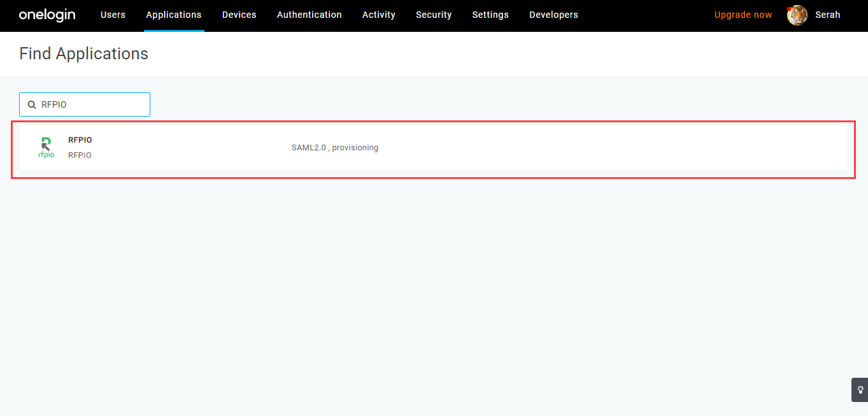This screenshot has height=416, width=868.
Task: Open the Developers menu
Action: (553, 15)
